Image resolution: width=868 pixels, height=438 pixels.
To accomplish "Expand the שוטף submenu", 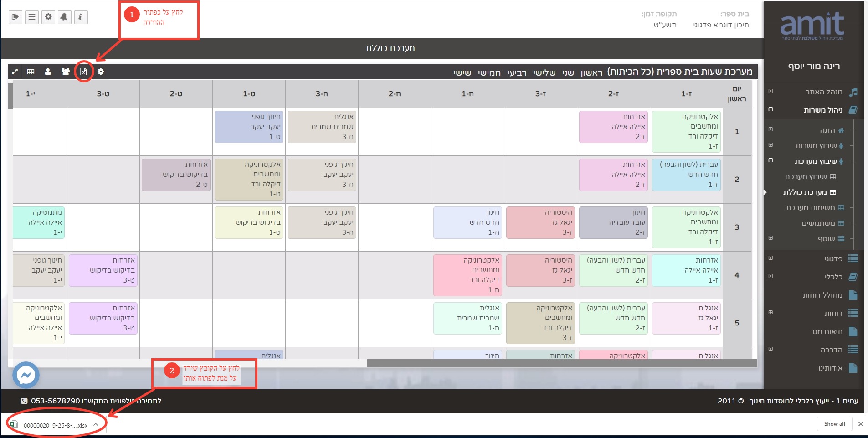I will click(770, 238).
